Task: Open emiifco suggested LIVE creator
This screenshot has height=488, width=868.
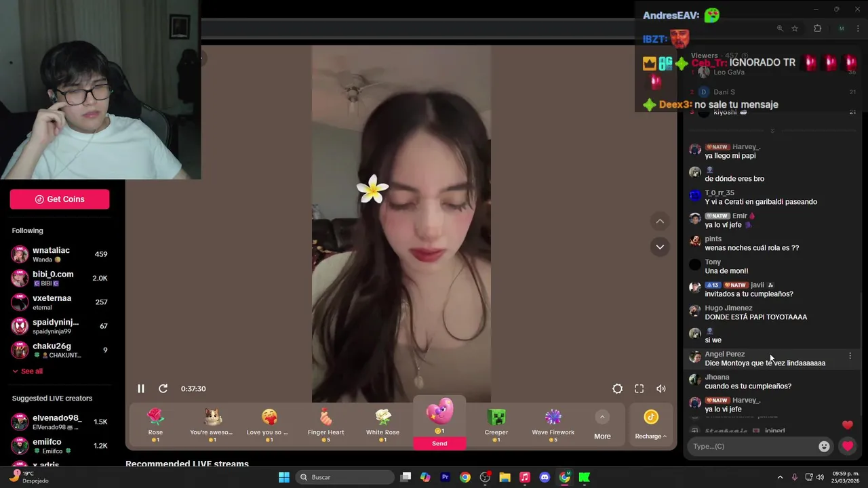Action: coord(60,445)
